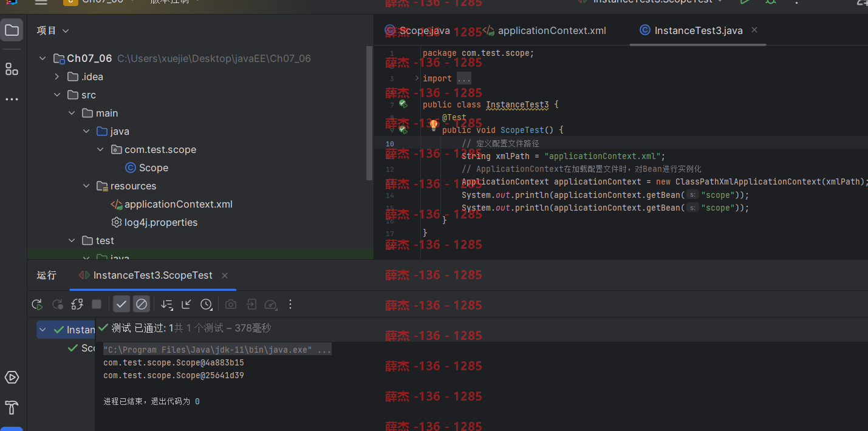Click the Stop square button
The width and height of the screenshot is (868, 431).
pos(97,304)
